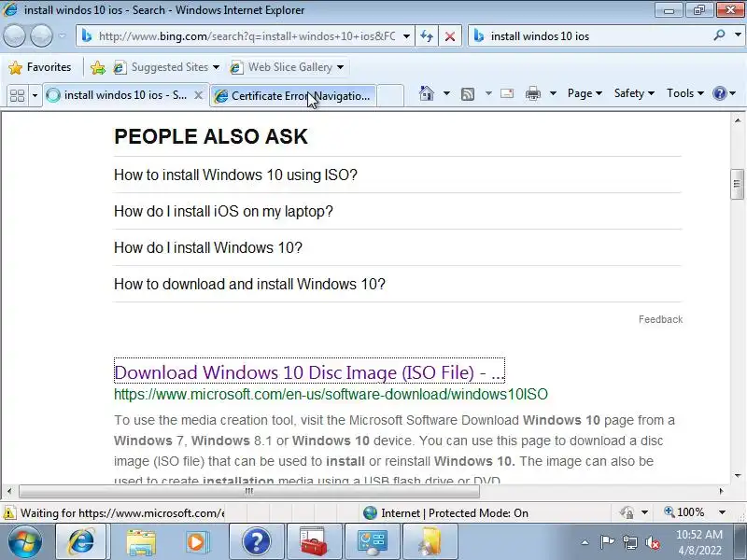The height and width of the screenshot is (560, 747).
Task: Show hidden tray icons arrow
Action: 585,542
